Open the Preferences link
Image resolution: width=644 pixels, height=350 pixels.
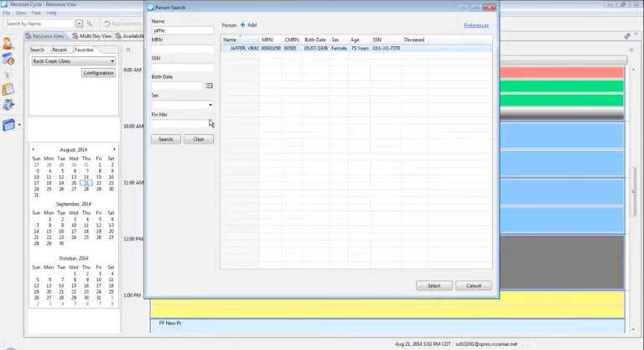(476, 25)
